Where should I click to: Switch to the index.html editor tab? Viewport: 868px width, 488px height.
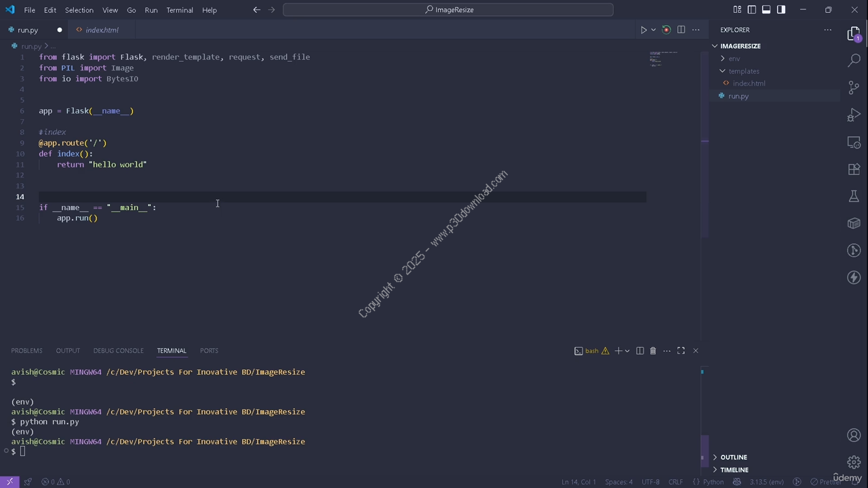point(102,30)
